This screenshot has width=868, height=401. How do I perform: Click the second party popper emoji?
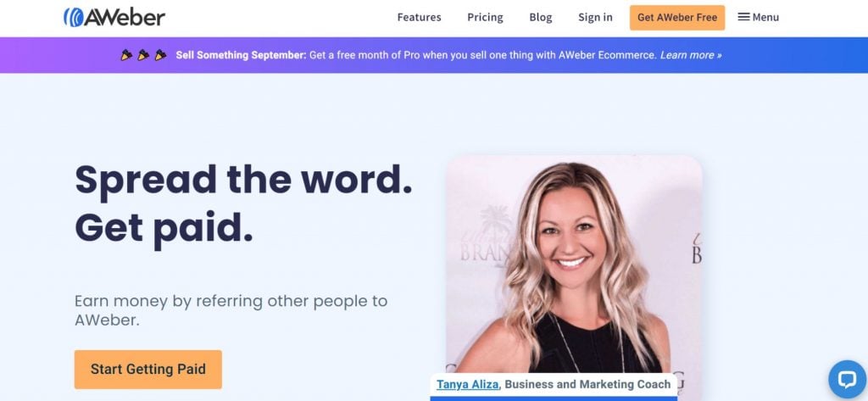(143, 55)
